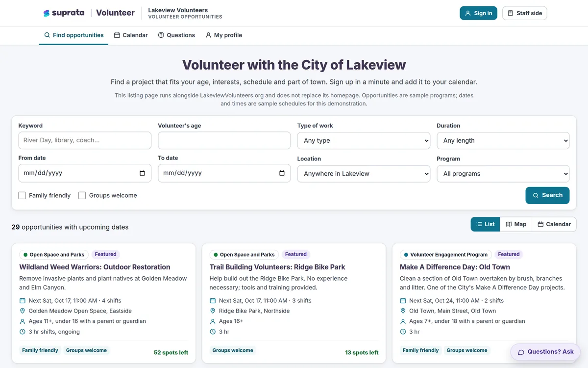The width and height of the screenshot is (588, 368).
Task: Click Groups welcome tag on Make A Difference Day card
Action: click(x=467, y=350)
